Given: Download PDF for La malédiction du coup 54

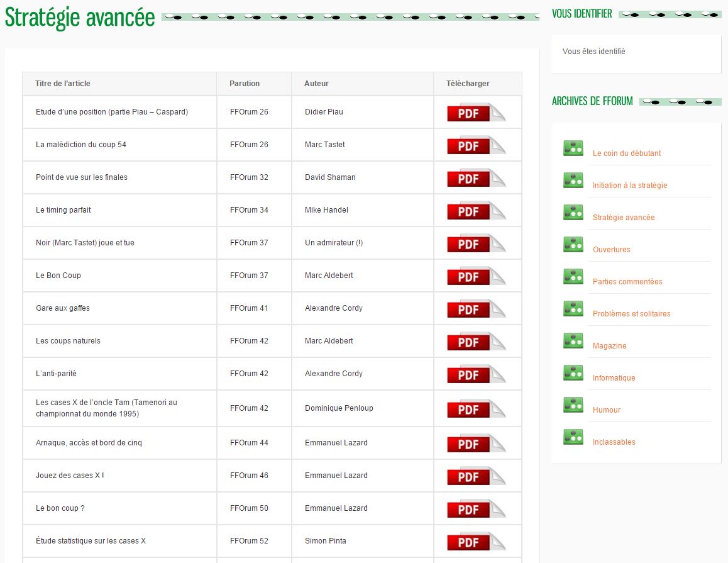Looking at the screenshot, I should (475, 145).
